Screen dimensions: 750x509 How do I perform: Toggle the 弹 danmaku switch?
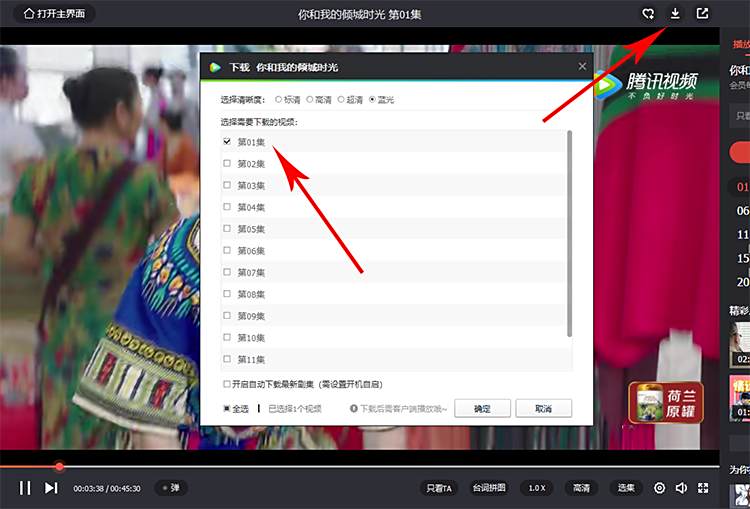pos(171,488)
